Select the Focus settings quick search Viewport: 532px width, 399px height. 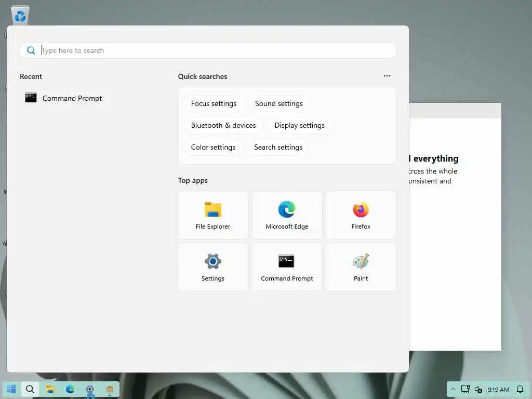coord(214,103)
